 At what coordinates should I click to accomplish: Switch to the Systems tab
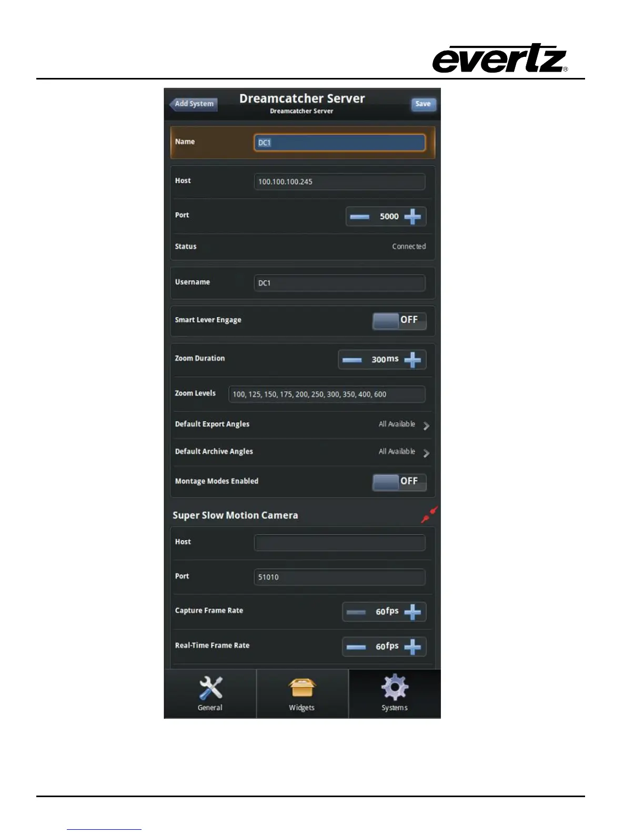pos(395,693)
